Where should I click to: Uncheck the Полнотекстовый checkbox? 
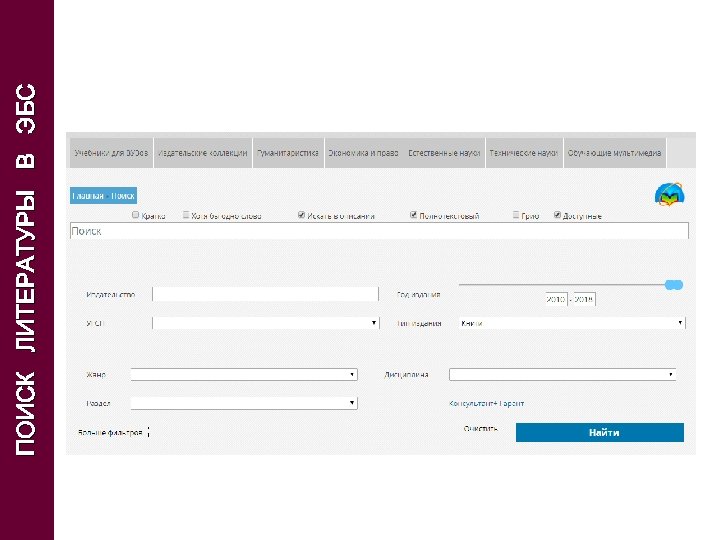(413, 214)
